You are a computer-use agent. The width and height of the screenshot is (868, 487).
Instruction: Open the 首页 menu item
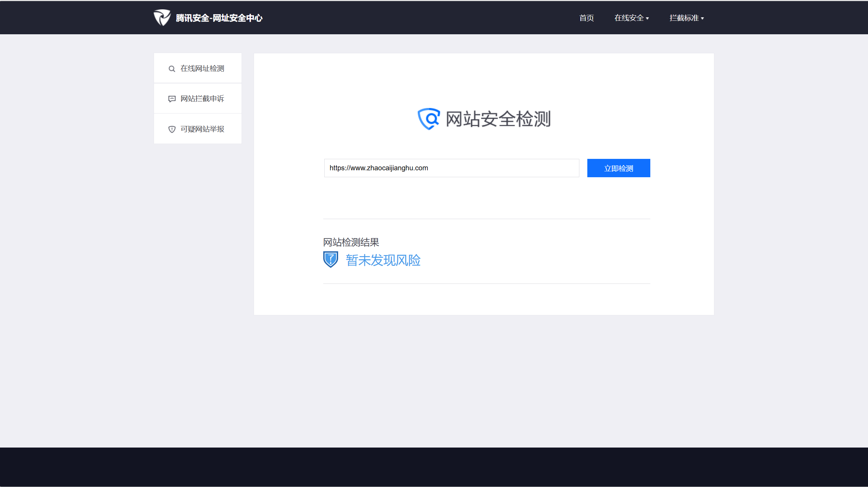(587, 18)
